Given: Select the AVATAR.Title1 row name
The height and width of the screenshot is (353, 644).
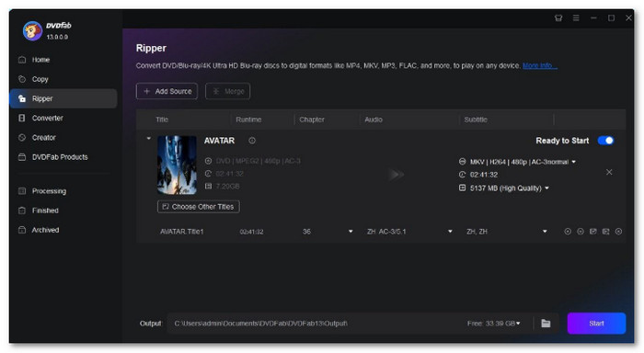Looking at the screenshot, I should coord(181,232).
